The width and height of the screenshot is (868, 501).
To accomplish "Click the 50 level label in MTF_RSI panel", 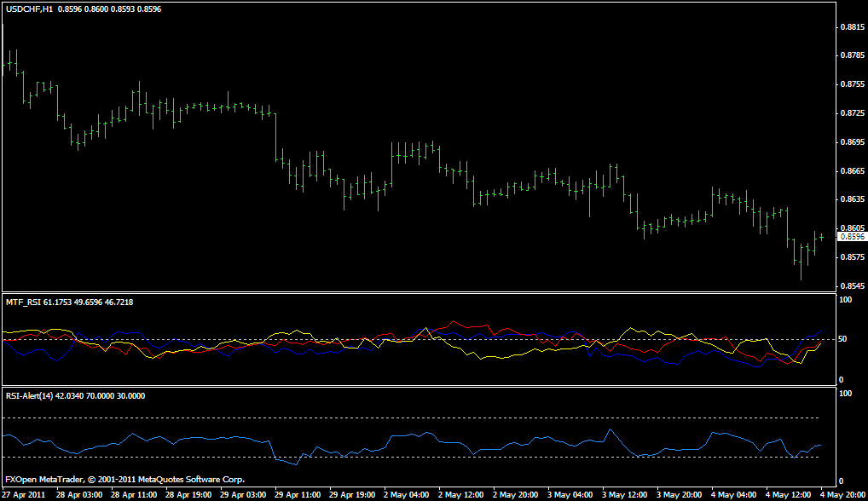I will point(842,339).
